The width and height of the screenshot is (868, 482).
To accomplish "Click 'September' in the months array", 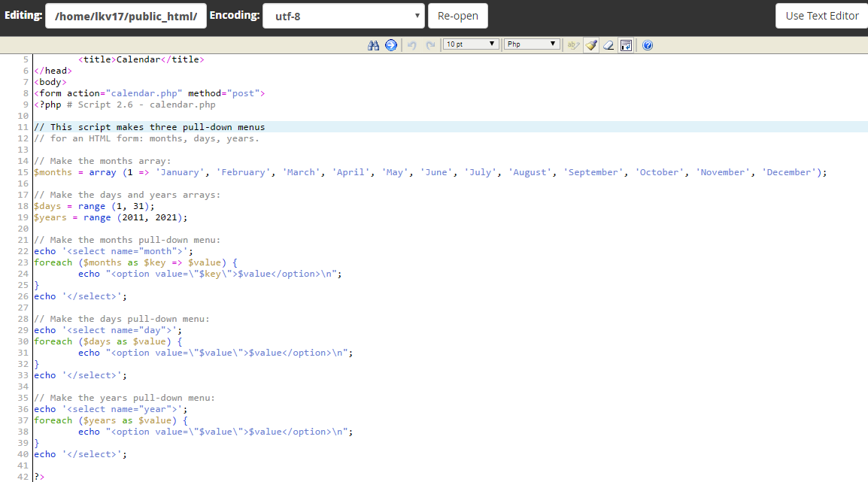I will pyautogui.click(x=593, y=172).
